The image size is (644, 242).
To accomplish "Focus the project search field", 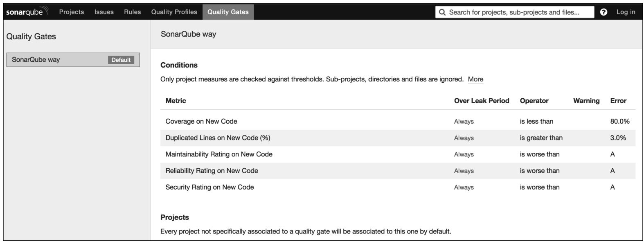I will (x=515, y=12).
